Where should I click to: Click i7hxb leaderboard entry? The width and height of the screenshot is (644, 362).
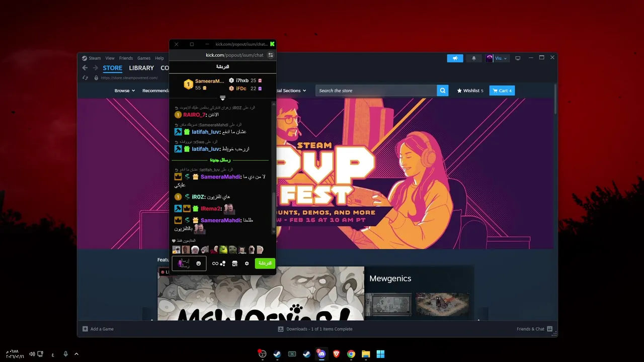tap(245, 80)
